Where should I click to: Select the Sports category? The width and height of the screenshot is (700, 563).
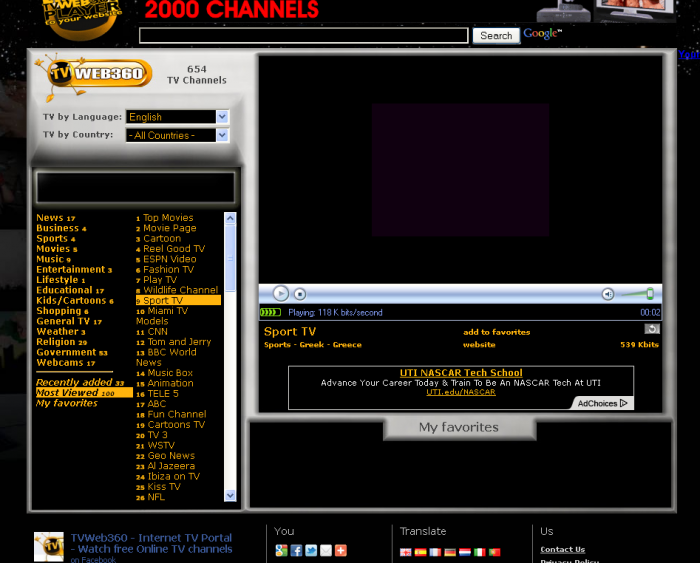[x=56, y=238]
